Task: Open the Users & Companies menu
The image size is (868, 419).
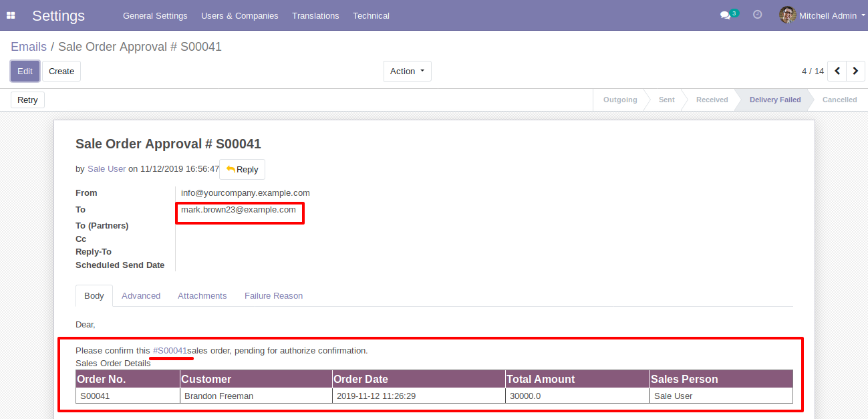Action: (x=239, y=15)
